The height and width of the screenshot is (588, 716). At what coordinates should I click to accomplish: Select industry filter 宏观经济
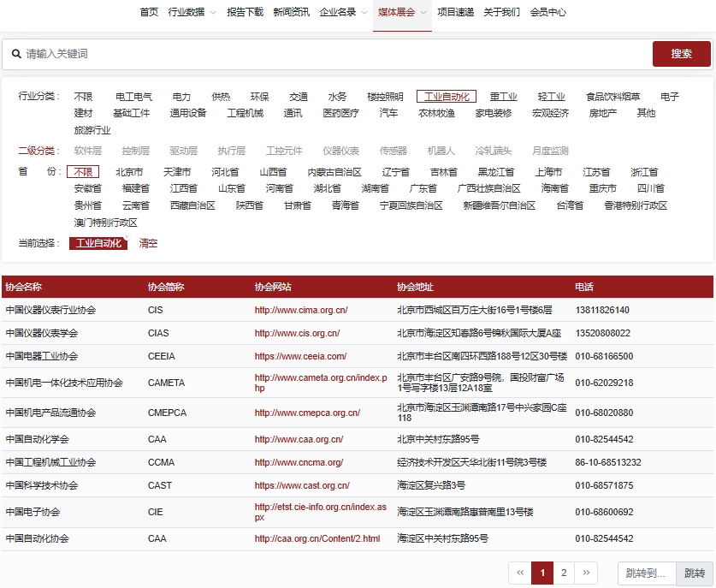coord(550,113)
